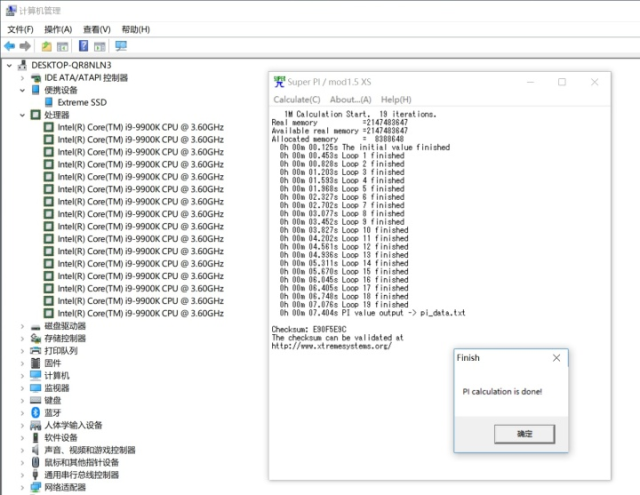Screen dimensions: 640x495
Task: Expand the 打印队列 node
Action: (22, 351)
